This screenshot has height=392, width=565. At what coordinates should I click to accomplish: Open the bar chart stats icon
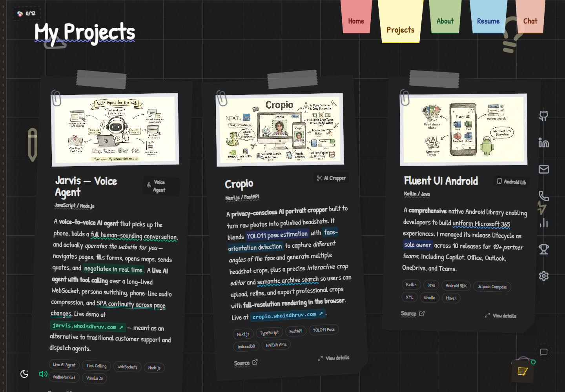click(544, 223)
